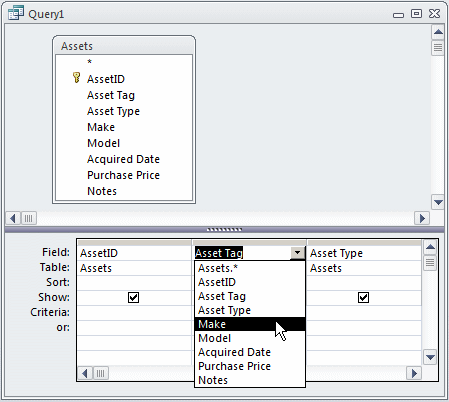
Task: Maximize the Query1 window
Action: click(x=416, y=14)
